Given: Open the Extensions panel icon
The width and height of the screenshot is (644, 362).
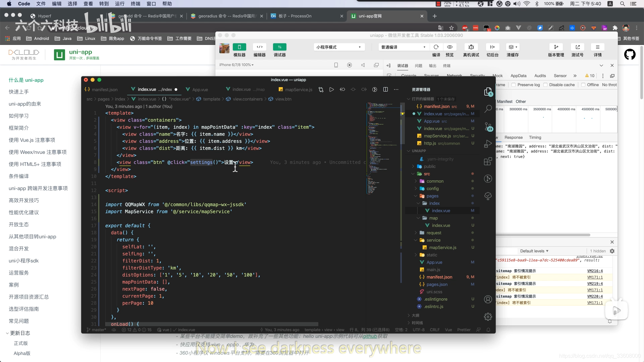Looking at the screenshot, I should (x=488, y=162).
